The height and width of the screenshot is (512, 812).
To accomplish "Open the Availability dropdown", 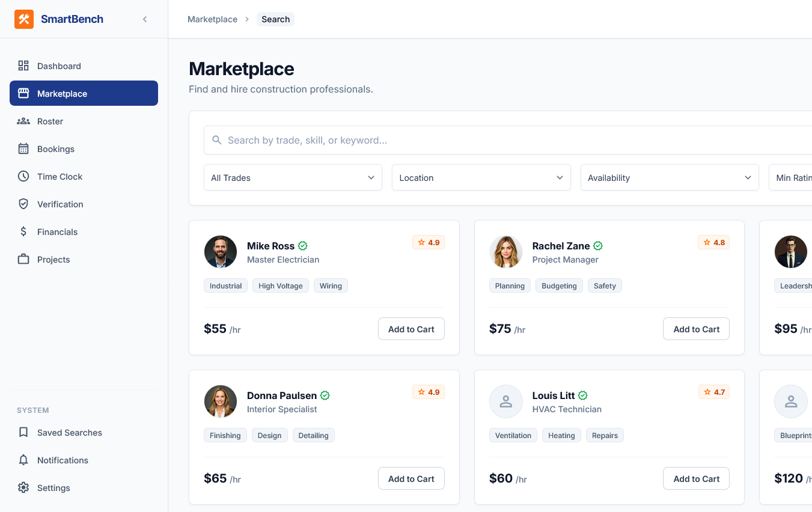I will click(x=669, y=177).
